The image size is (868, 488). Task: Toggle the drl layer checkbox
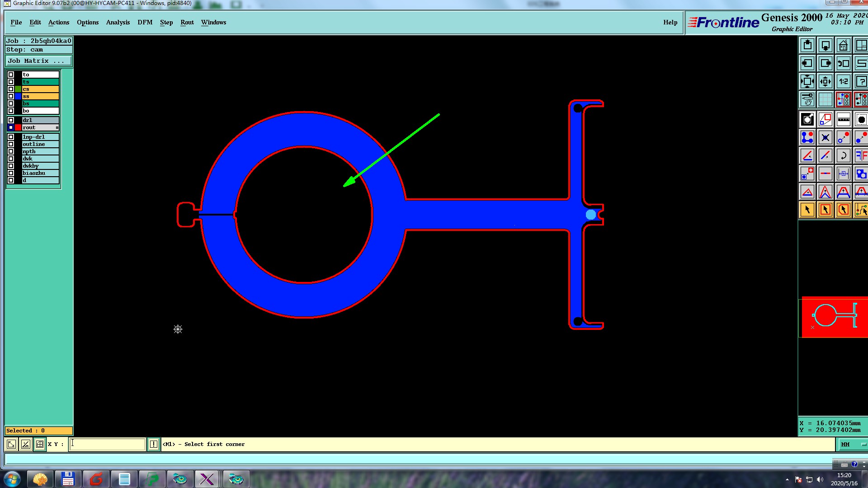pos(11,120)
